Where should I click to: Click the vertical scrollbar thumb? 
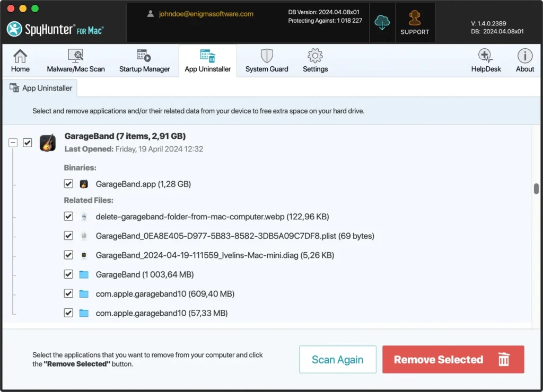(x=536, y=189)
